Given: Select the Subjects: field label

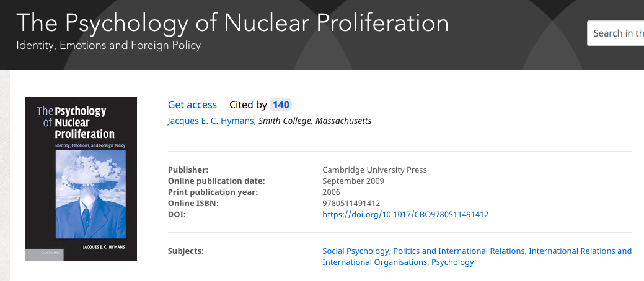Looking at the screenshot, I should point(186,251).
